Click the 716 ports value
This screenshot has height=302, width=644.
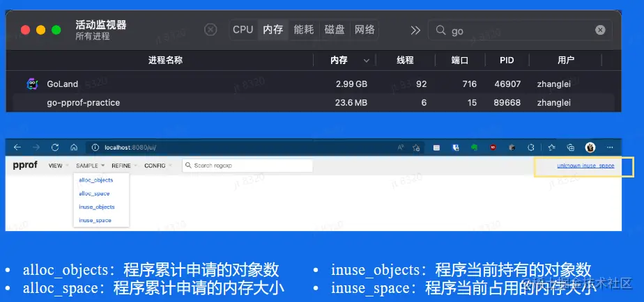click(470, 84)
